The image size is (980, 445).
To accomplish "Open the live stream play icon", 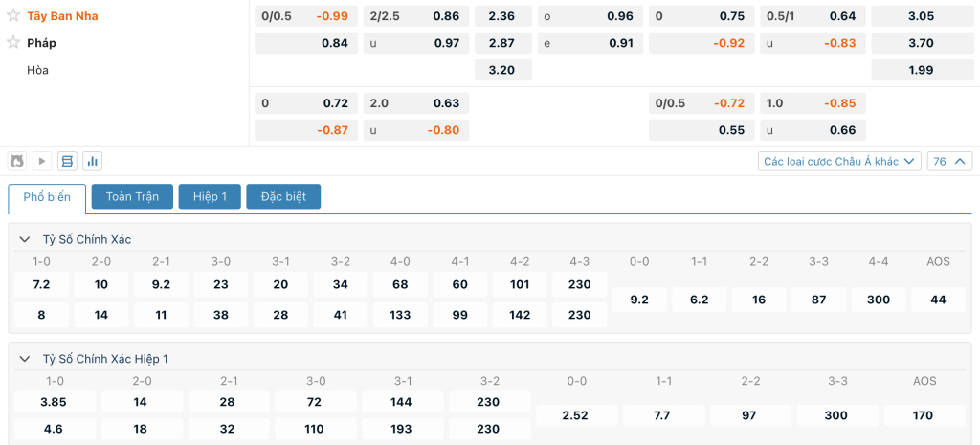I will 42,161.
